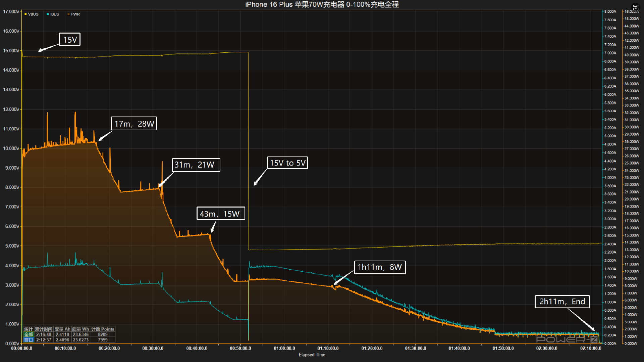This screenshot has width=644, height=362.
Task: Click the 15.000W power axis label
Action: (x=632, y=235)
